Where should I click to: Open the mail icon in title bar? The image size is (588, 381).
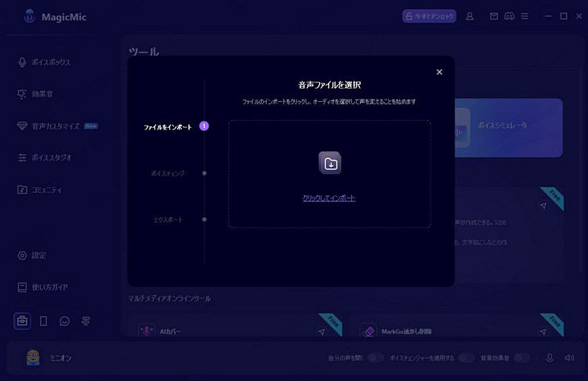pos(494,16)
